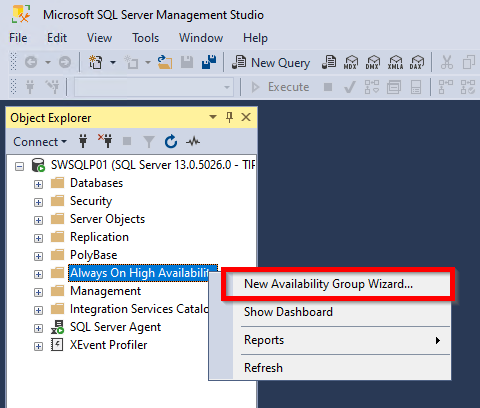Screen dimensions: 480x408
Task: Click the Cut scissors icon
Action: 447,62
